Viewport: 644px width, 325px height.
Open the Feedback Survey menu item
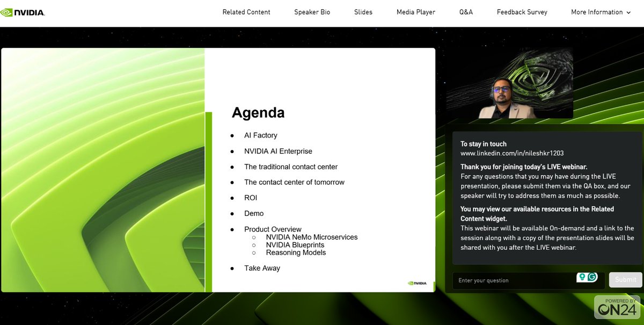[522, 12]
